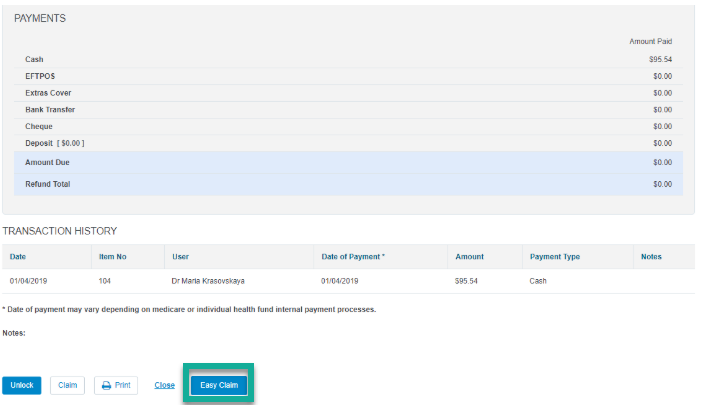This screenshot has height=405, width=703.
Task: Click the Unlock button
Action: coord(22,385)
